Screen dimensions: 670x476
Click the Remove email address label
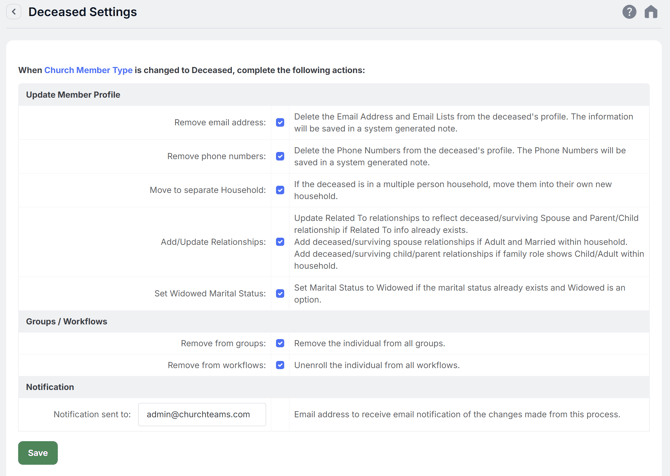click(x=220, y=123)
